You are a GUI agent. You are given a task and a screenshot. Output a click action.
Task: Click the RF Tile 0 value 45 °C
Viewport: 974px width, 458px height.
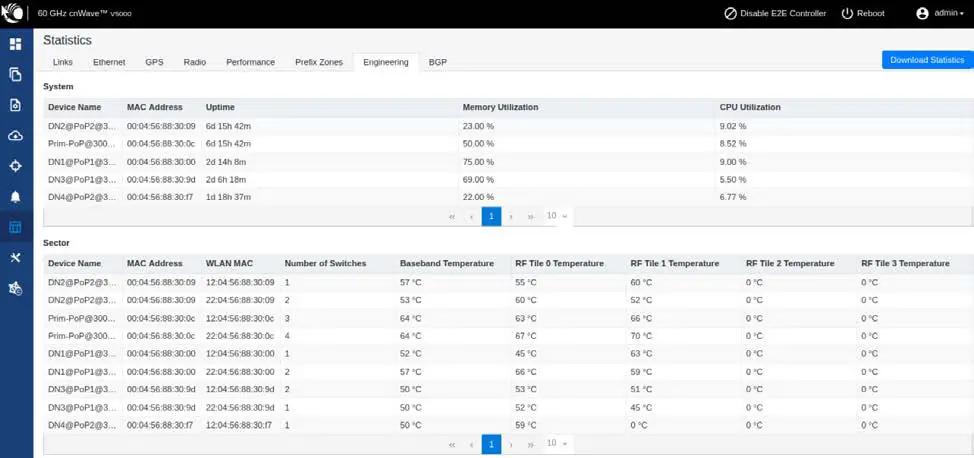coord(526,354)
